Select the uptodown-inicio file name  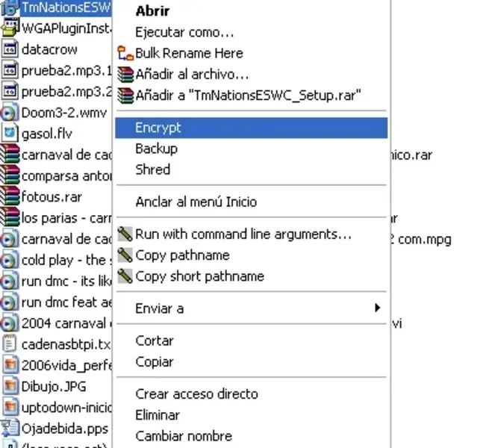coord(66,408)
